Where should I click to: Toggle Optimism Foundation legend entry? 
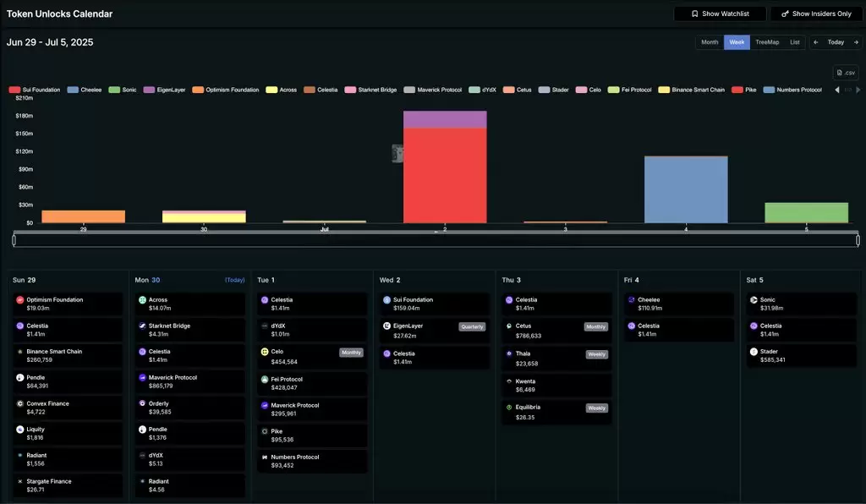tap(225, 90)
